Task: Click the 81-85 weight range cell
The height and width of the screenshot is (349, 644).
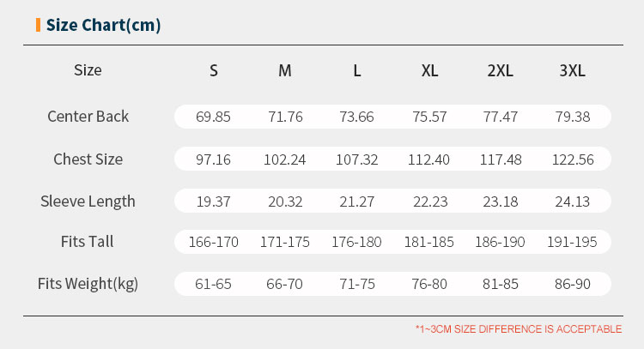Action: (x=501, y=284)
